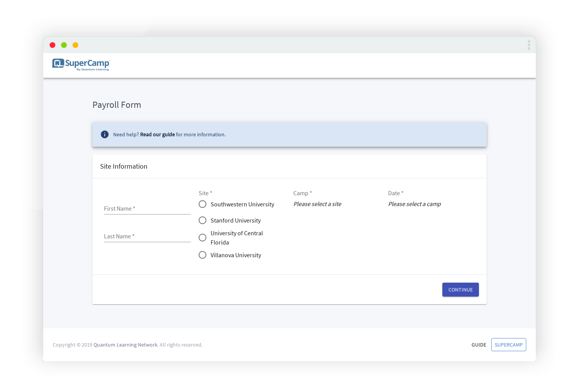Viewport: 579px width, 392px height.
Task: Choose University of Central Florida option
Action: (x=202, y=238)
